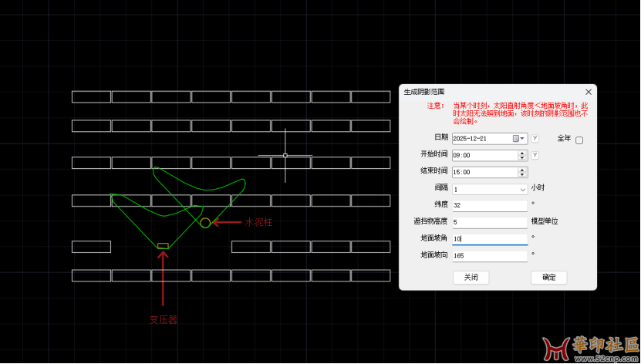
Task: Close the 生成阴影范围 dialog
Action: pos(589,92)
